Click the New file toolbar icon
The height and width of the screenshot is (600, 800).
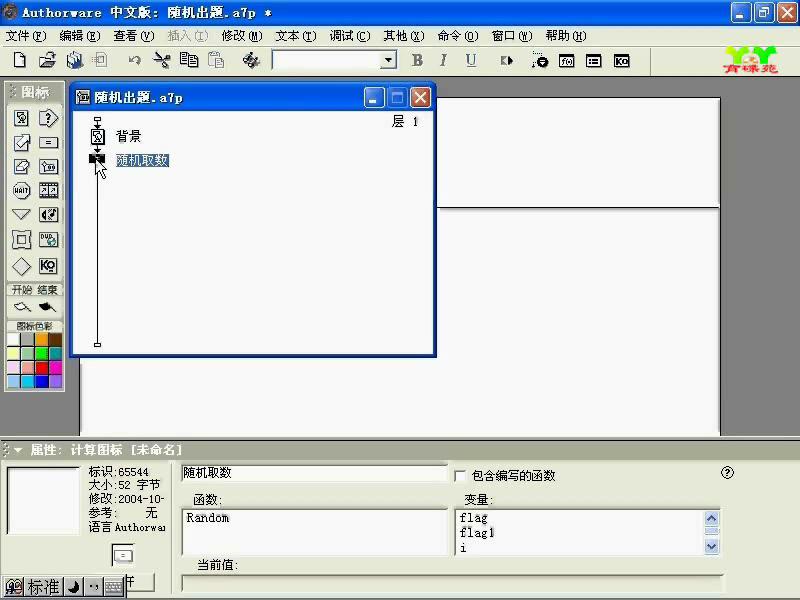point(19,60)
